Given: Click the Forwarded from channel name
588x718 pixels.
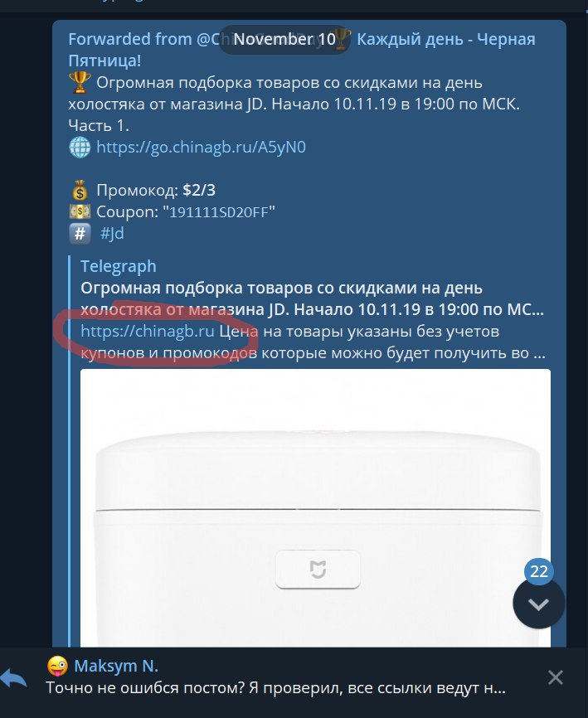Looking at the screenshot, I should 301,50.
